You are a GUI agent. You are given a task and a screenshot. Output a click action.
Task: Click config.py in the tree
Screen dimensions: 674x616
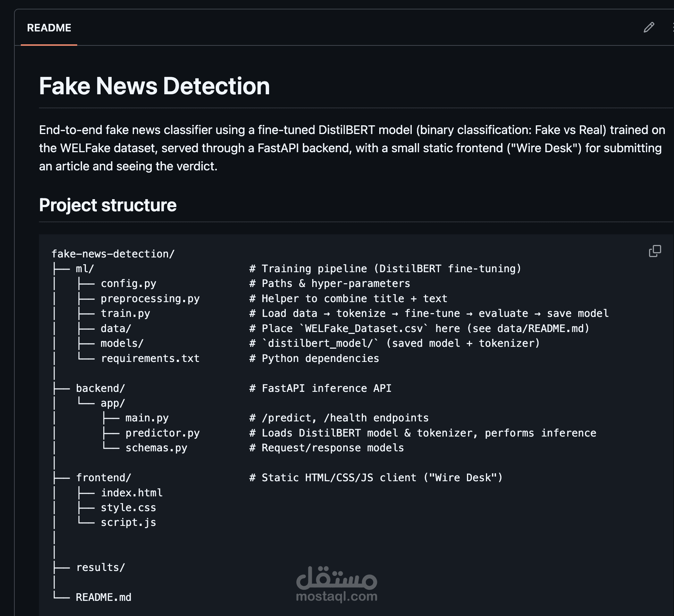pyautogui.click(x=128, y=284)
